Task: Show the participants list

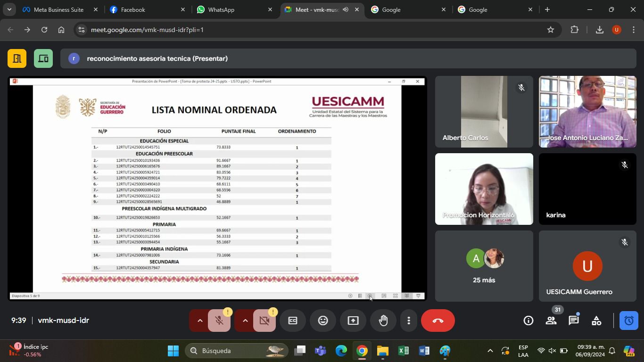Action: 551,321
